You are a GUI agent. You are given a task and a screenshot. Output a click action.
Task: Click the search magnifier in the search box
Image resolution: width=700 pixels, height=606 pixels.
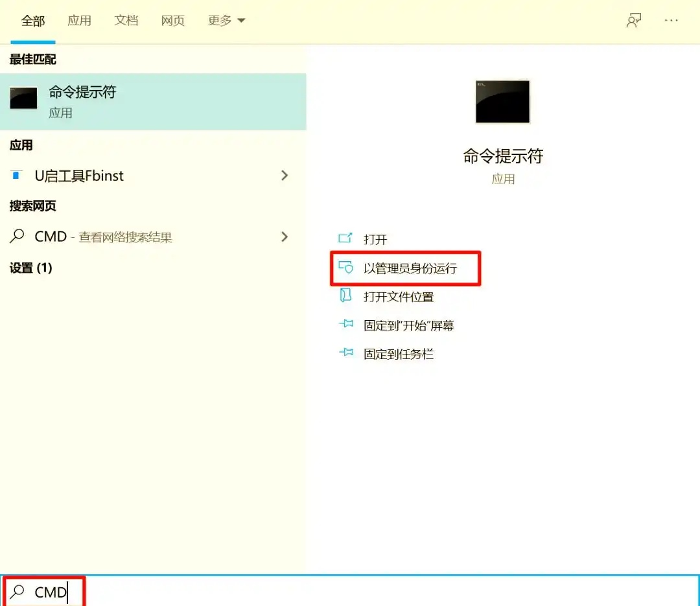point(17,592)
